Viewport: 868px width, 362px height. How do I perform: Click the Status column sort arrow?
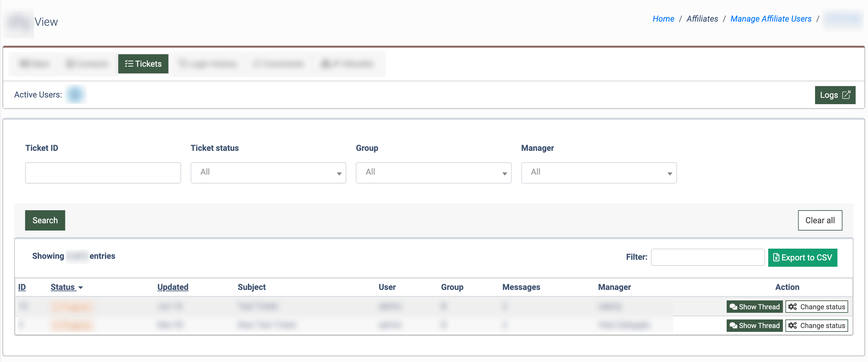(81, 287)
